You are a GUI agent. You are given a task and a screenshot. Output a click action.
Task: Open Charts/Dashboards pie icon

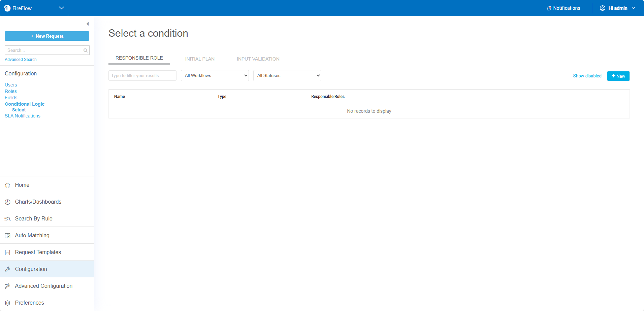tap(7, 202)
